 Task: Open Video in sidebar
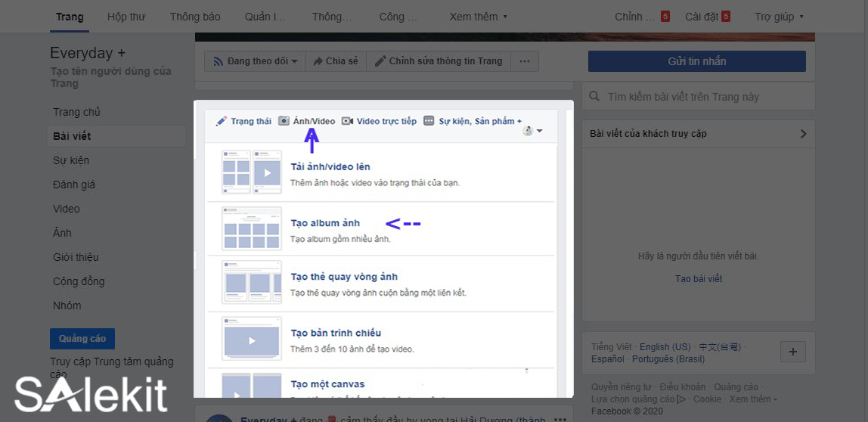[x=67, y=209]
